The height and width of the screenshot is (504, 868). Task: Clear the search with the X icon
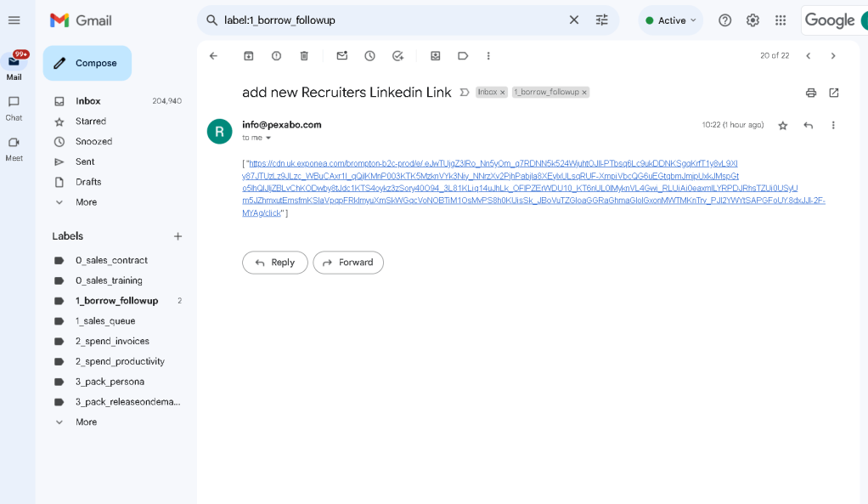574,20
